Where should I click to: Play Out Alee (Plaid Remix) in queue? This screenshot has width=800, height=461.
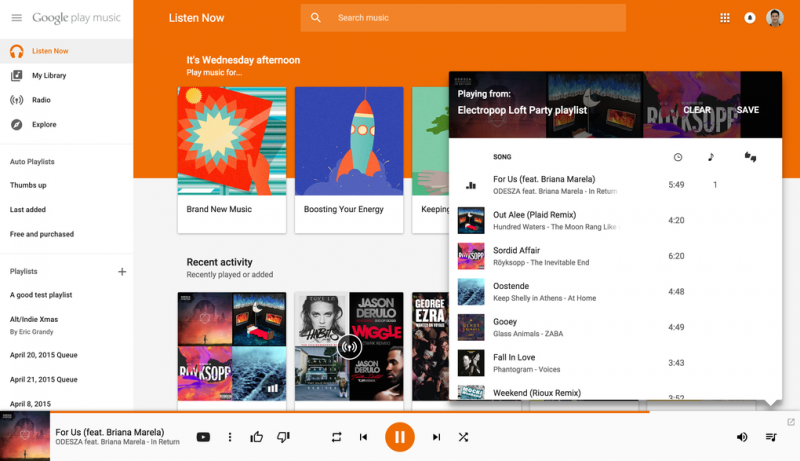(x=615, y=220)
